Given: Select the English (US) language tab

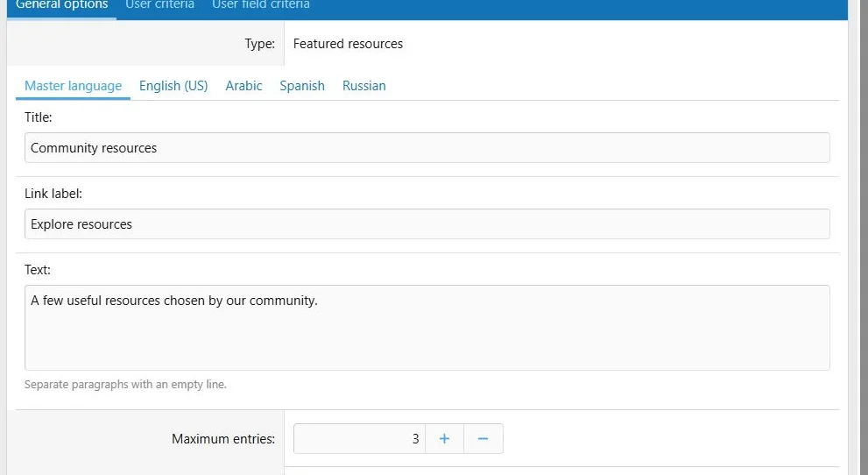Looking at the screenshot, I should (x=173, y=87).
